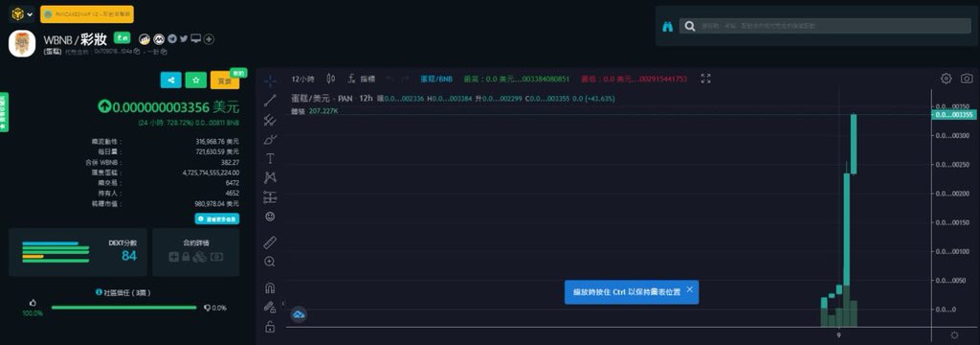Screen dimensions: 980x345
Task: Open the DEXT score 84 card
Action: (x=78, y=252)
